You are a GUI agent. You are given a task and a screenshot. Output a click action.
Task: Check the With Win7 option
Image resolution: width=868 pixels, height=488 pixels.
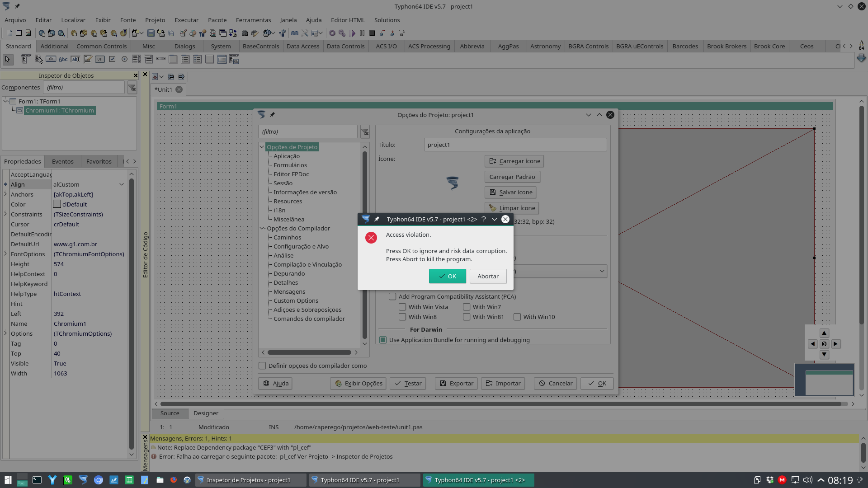tap(467, 307)
